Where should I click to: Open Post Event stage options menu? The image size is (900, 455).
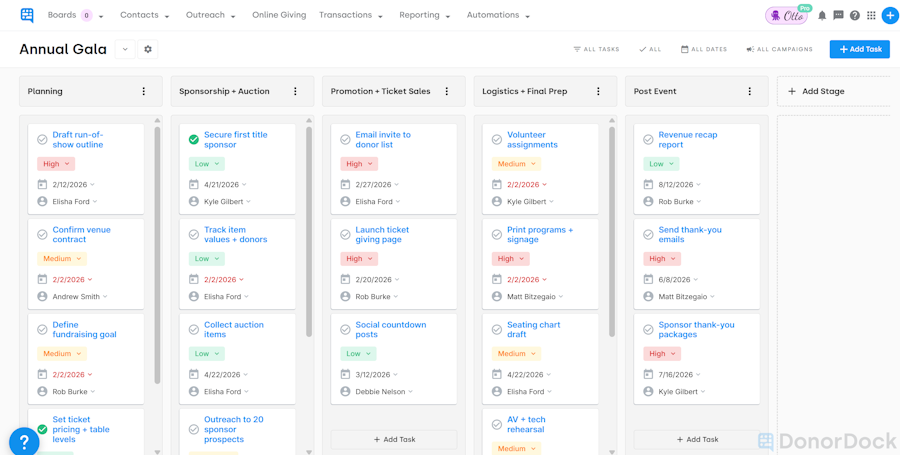[x=750, y=91]
